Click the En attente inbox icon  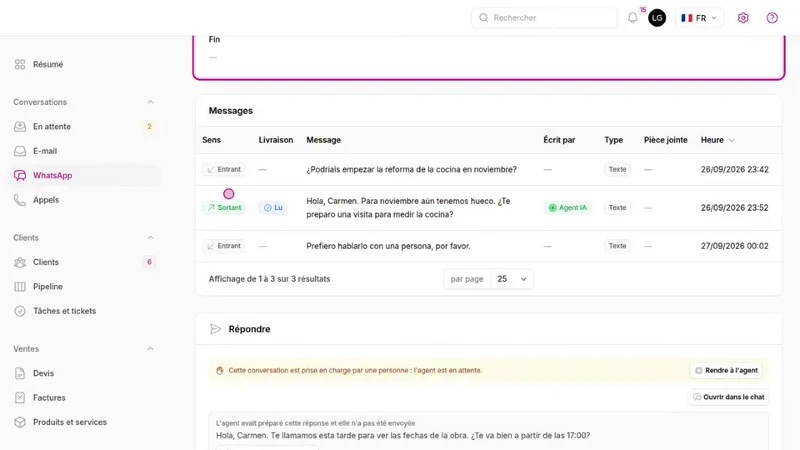pos(20,127)
